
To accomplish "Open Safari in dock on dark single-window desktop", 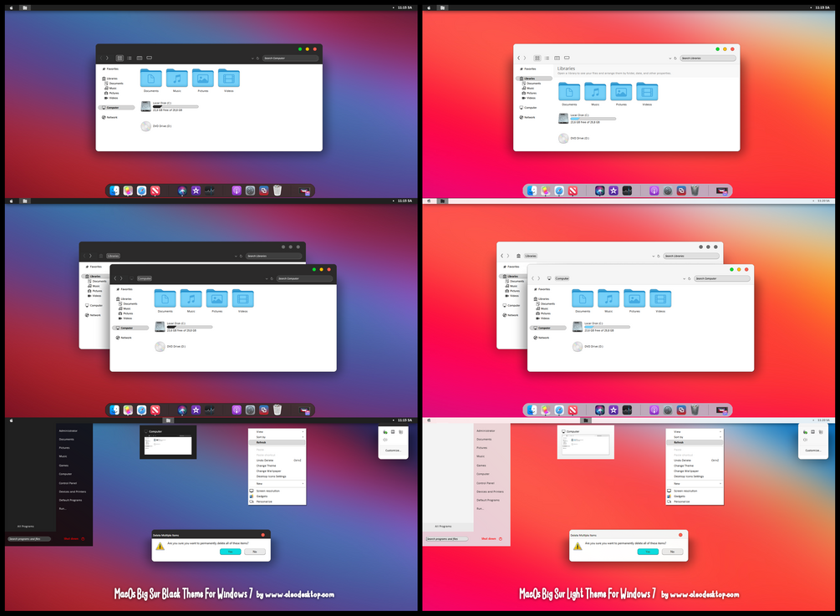I will pos(141,191).
